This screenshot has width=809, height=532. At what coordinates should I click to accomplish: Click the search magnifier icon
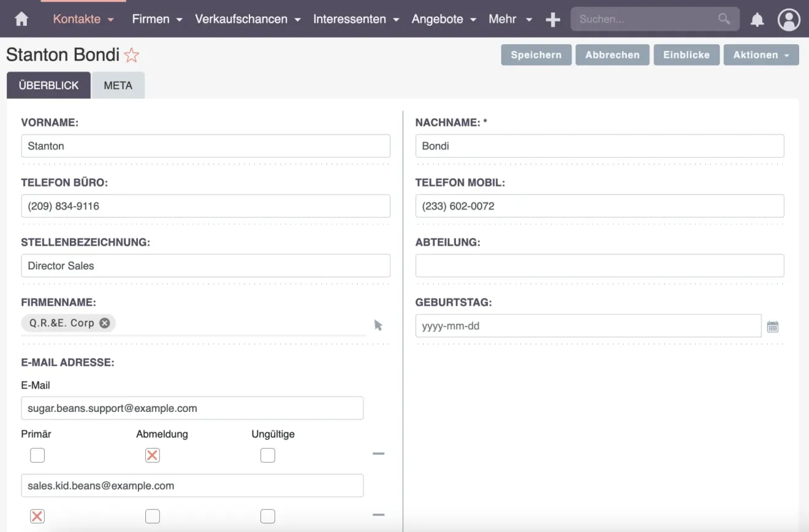pos(723,19)
